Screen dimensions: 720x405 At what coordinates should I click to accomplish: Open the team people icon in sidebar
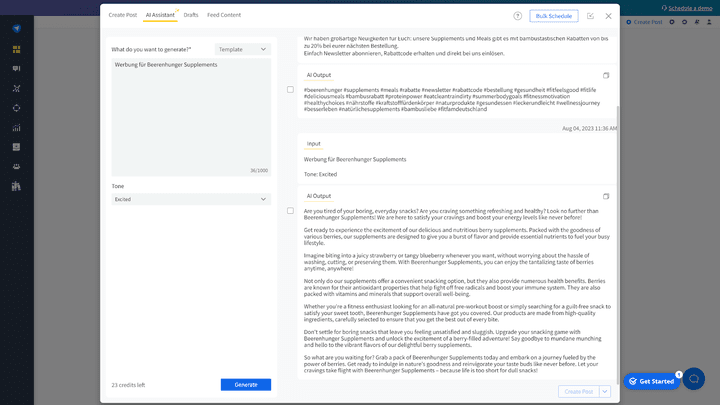tap(17, 167)
